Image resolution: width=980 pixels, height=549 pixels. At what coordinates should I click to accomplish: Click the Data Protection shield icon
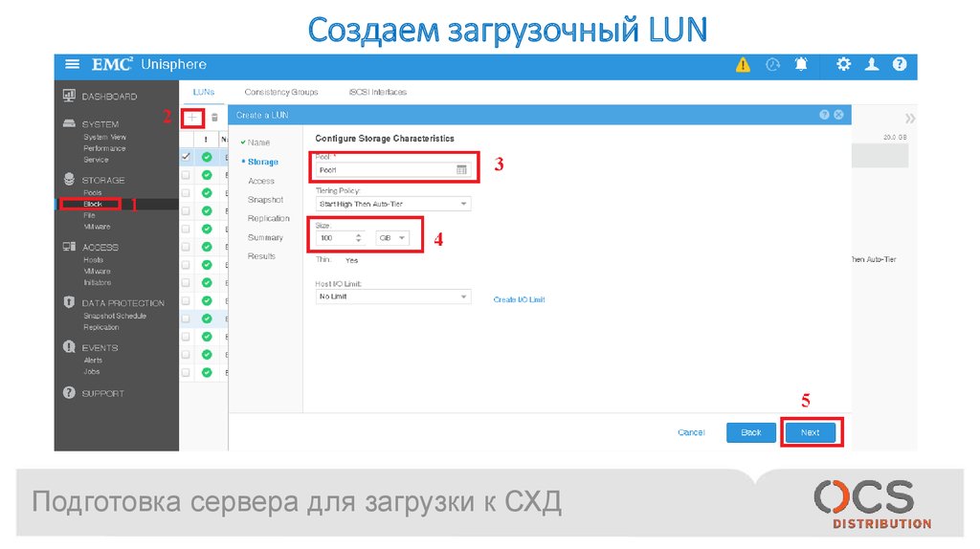pos(69,302)
